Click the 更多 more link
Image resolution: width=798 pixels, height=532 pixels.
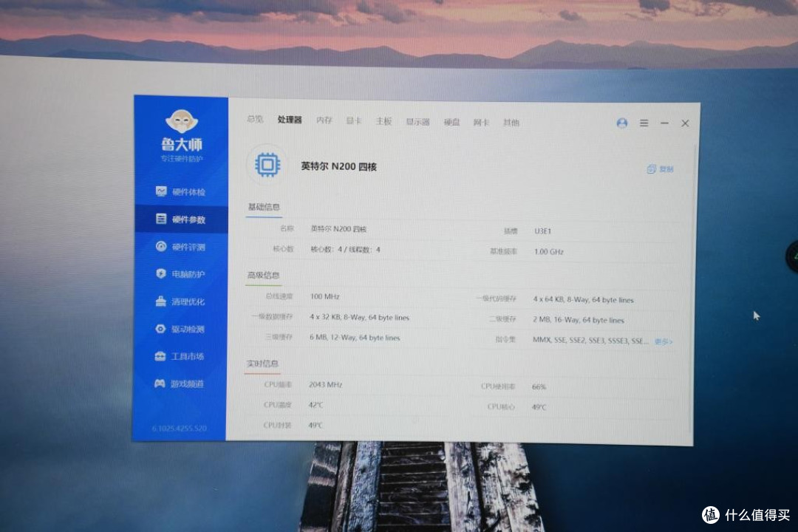(664, 341)
